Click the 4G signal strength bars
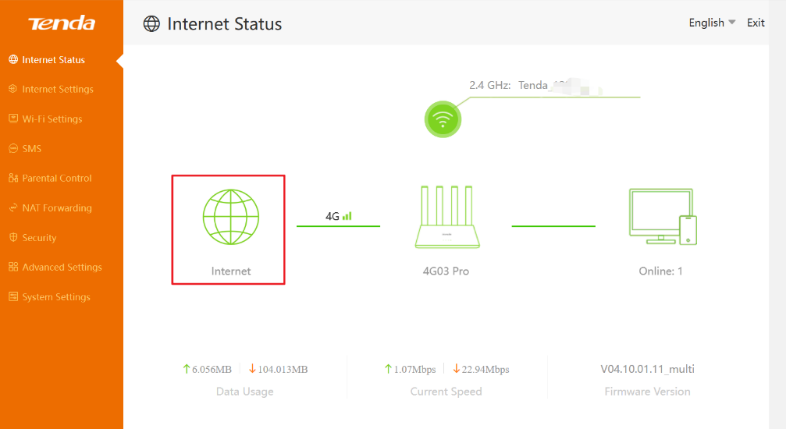The width and height of the screenshot is (786, 429). pos(347,216)
